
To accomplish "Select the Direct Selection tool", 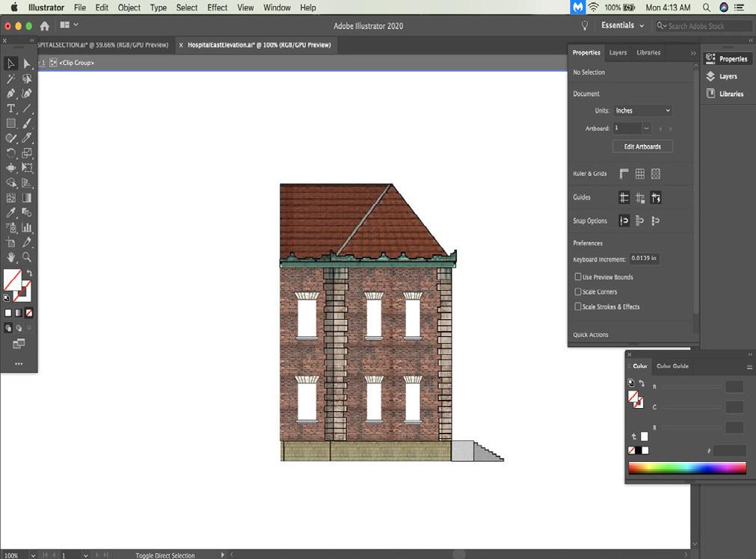I will (27, 64).
